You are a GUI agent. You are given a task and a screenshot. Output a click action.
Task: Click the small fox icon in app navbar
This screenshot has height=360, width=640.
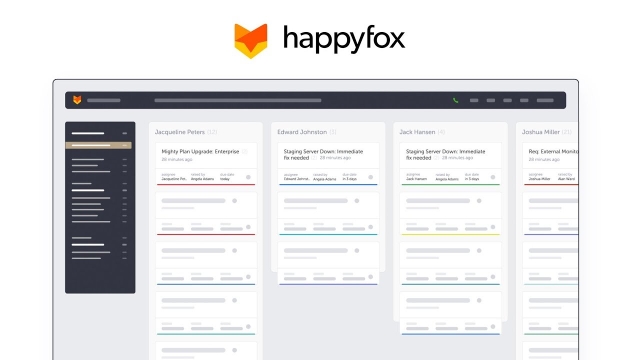point(77,100)
